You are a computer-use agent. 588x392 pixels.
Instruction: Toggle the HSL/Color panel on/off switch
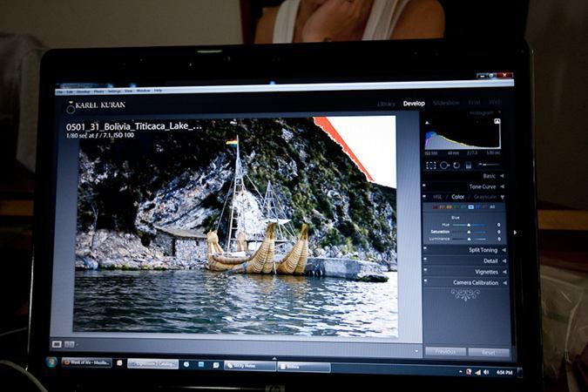424,196
